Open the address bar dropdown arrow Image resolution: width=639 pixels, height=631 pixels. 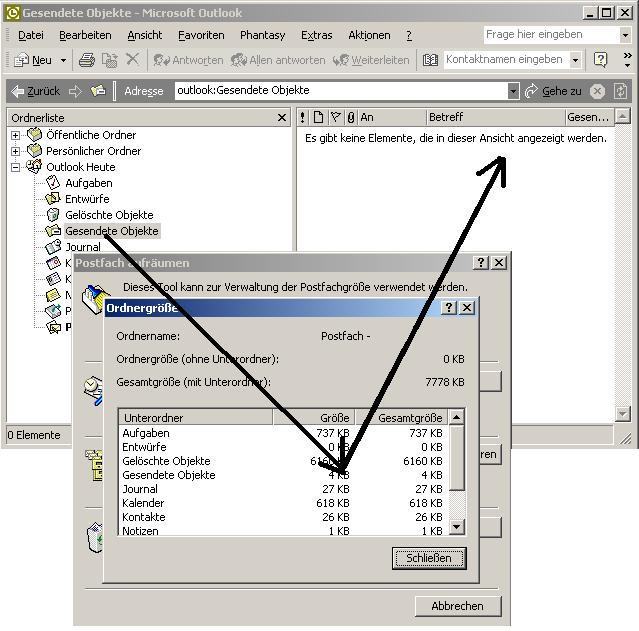click(x=513, y=91)
